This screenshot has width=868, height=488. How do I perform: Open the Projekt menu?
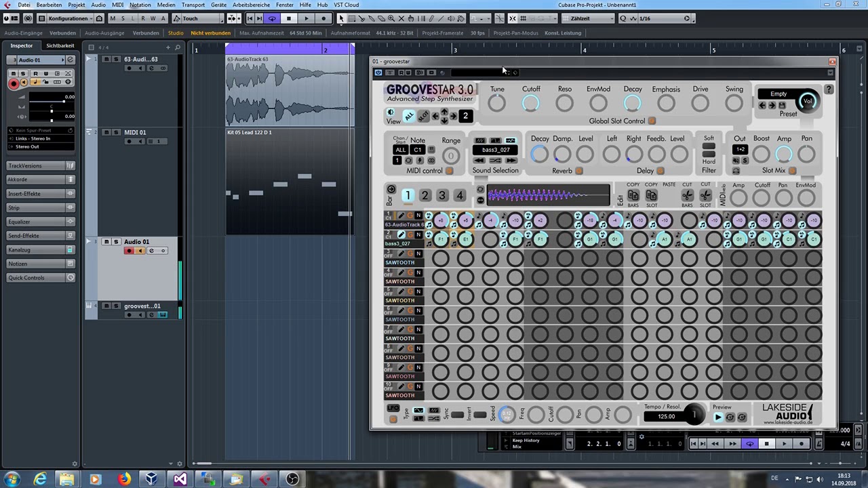[x=77, y=5]
